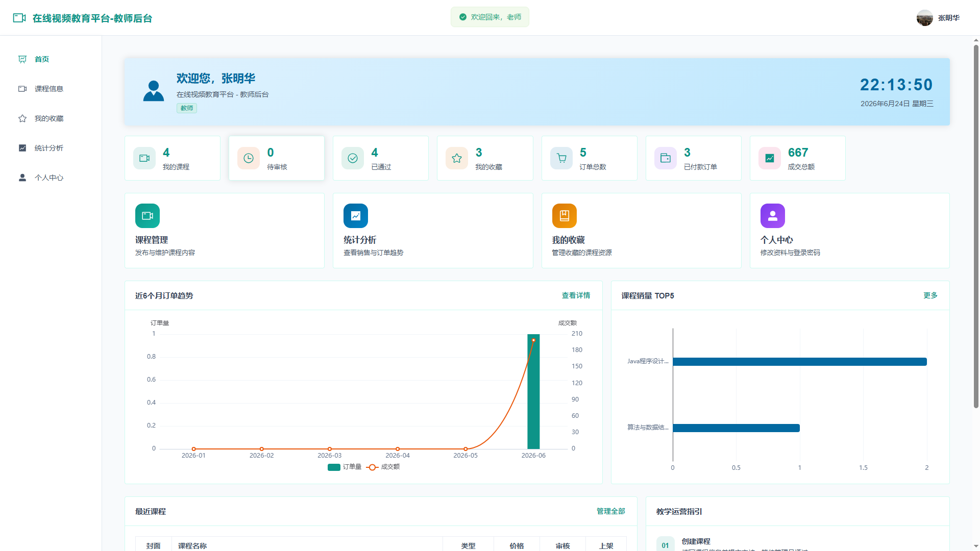Click 更多 link in 课程销量 TOP5

(x=930, y=295)
